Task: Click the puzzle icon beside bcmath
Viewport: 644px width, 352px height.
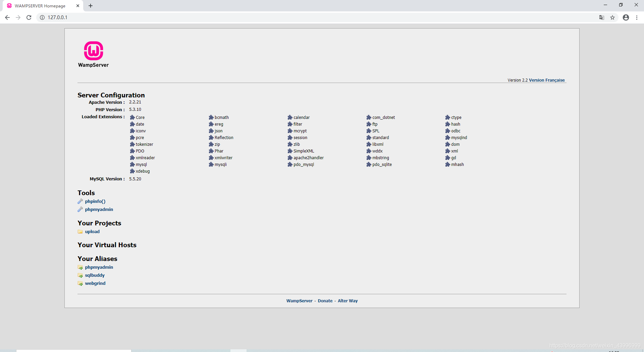Action: coord(211,117)
